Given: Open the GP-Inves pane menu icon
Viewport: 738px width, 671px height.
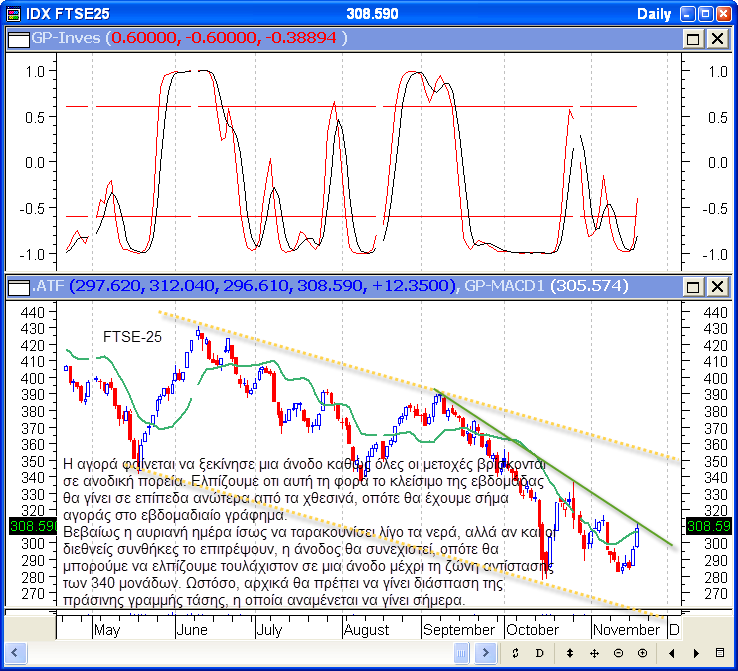Looking at the screenshot, I should 18,38.
